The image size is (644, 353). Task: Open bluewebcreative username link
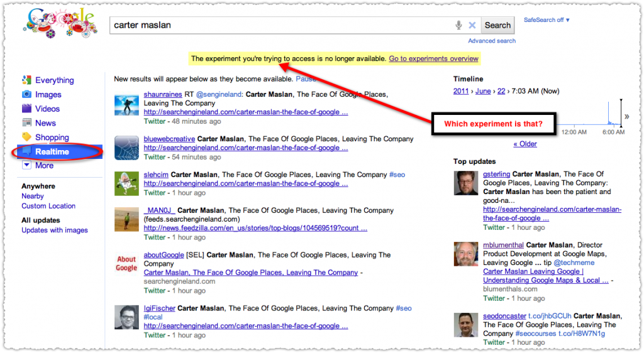pos(169,139)
